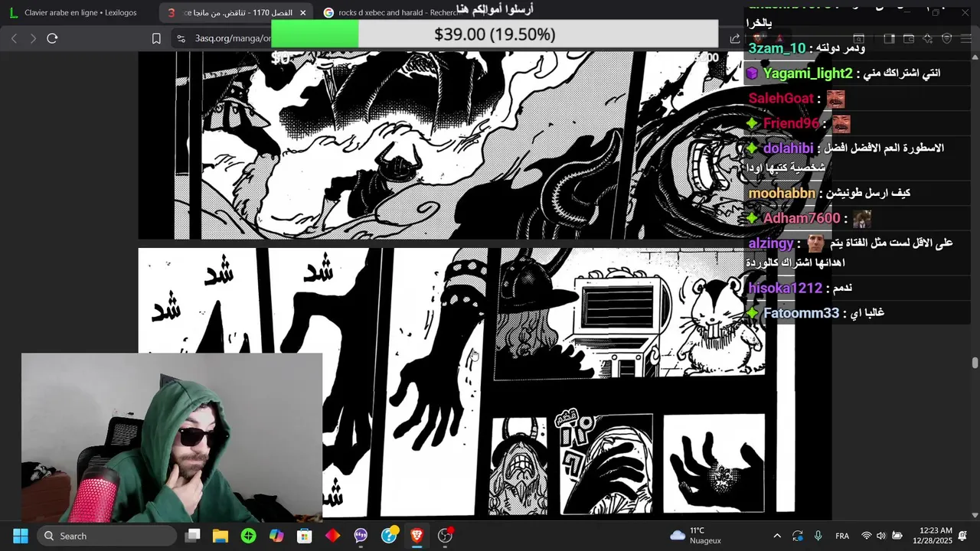Go back to the previous page
Image resolution: width=980 pixels, height=551 pixels.
(x=14, y=38)
